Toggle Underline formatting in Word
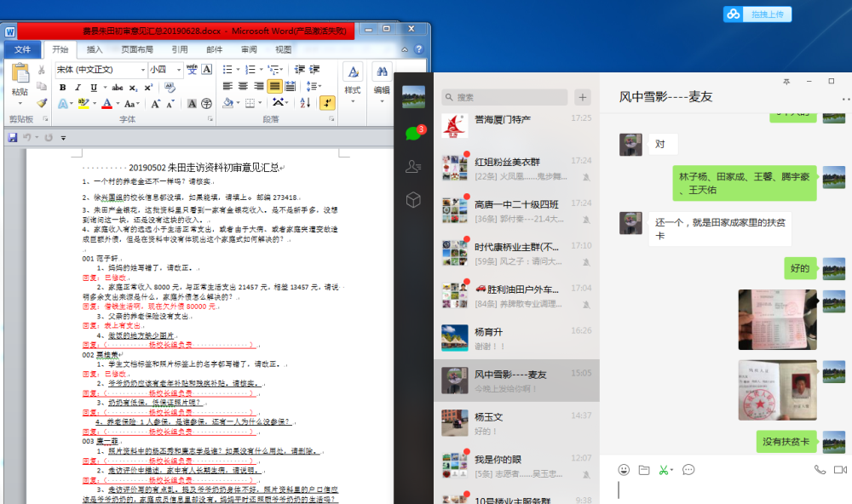 (x=94, y=88)
